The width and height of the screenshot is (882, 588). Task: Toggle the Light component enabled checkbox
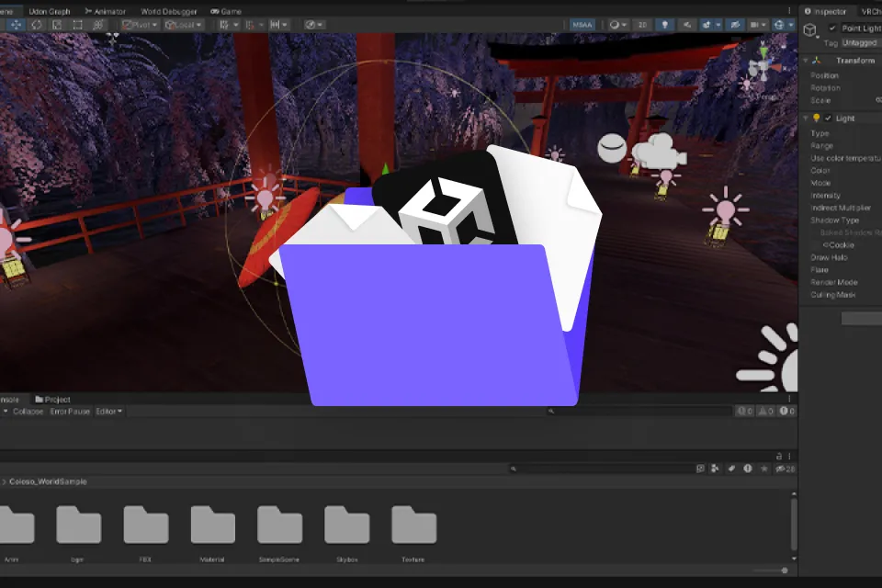pyautogui.click(x=828, y=119)
